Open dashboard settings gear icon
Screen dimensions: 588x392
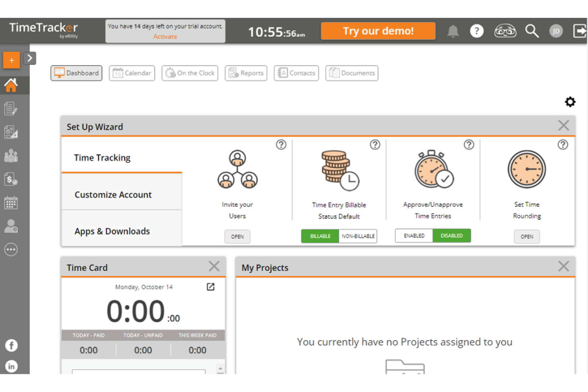(570, 102)
